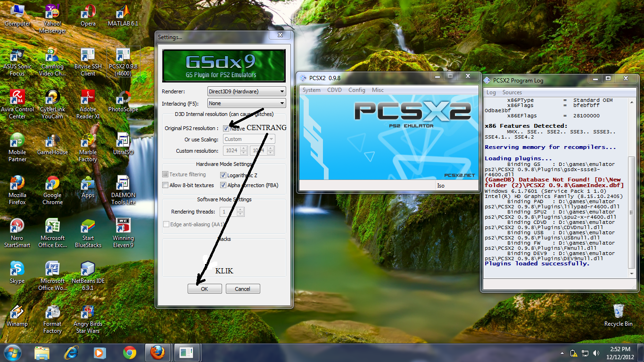The height and width of the screenshot is (362, 644).
Task: Click OK in the GSdx Settings dialog
Action: 205,289
